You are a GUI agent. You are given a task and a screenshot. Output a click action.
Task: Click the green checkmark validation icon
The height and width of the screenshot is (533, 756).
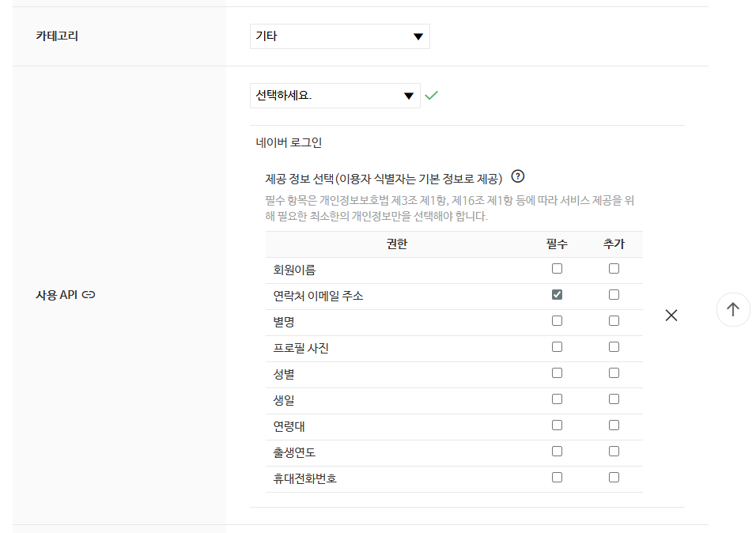(x=431, y=96)
